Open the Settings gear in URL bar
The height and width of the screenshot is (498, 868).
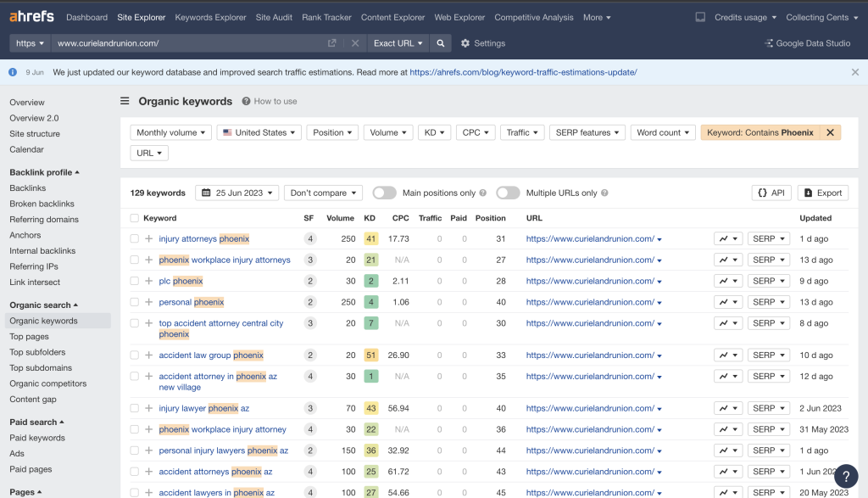pos(482,43)
